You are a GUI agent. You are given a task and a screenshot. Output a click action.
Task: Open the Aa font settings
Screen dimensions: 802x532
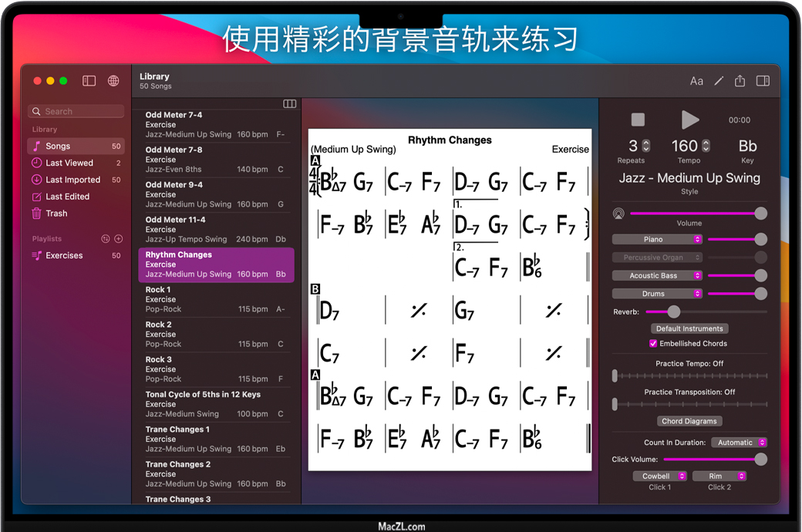(696, 81)
